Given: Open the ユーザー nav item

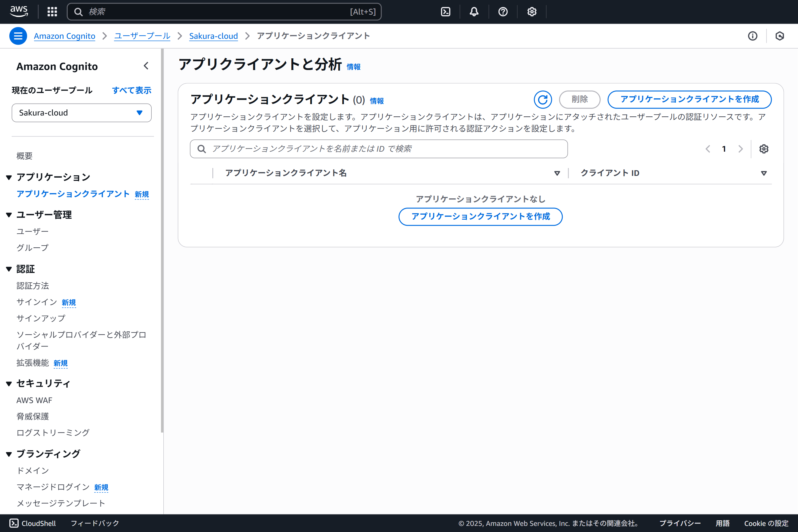Looking at the screenshot, I should pyautogui.click(x=33, y=231).
